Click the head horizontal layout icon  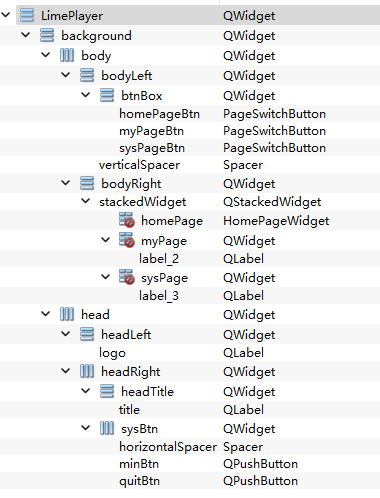67,314
